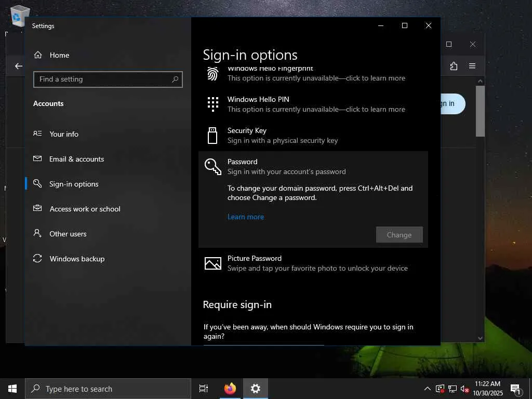
Task: Minimize the Settings window
Action: [x=381, y=26]
